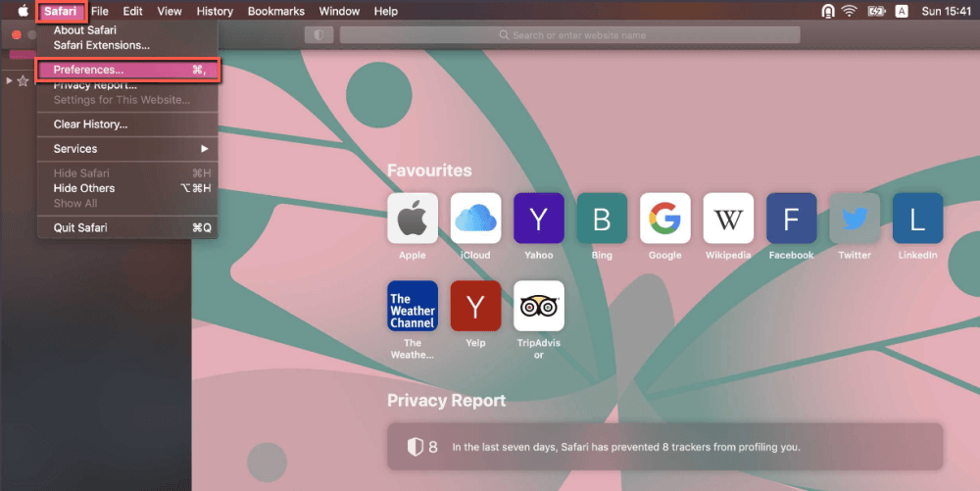This screenshot has height=491, width=980.
Task: Click the search or website name field
Action: click(x=570, y=35)
